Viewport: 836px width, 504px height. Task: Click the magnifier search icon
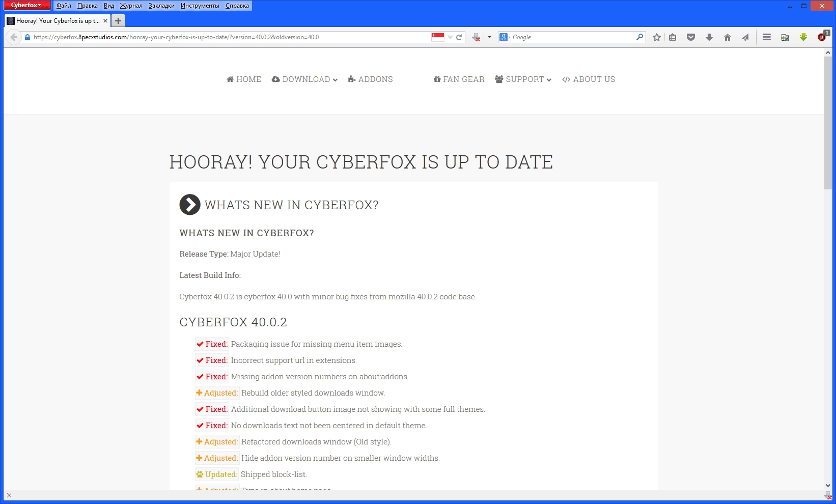[640, 37]
